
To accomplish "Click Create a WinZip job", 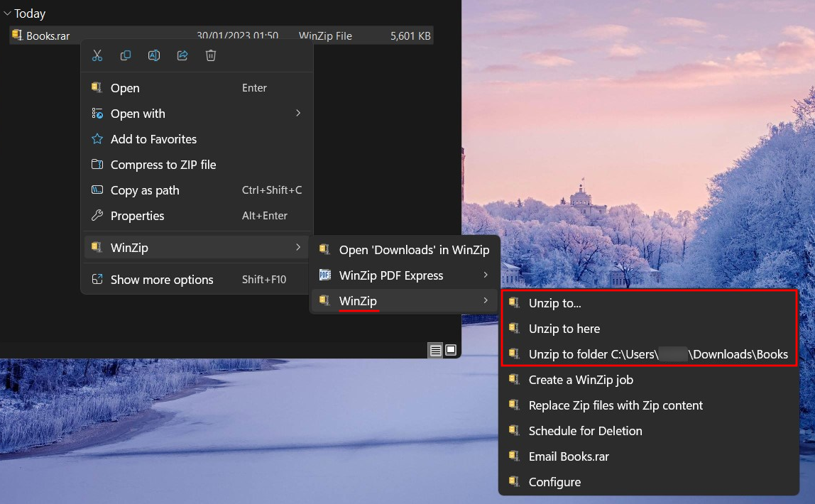I will tap(580, 380).
